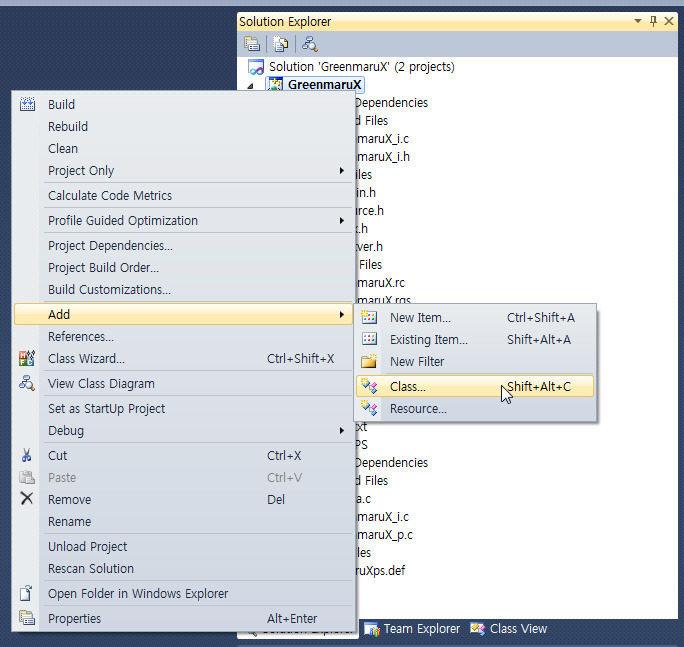The image size is (684, 647).
Task: Click the New Item icon in the submenu
Action: (369, 317)
